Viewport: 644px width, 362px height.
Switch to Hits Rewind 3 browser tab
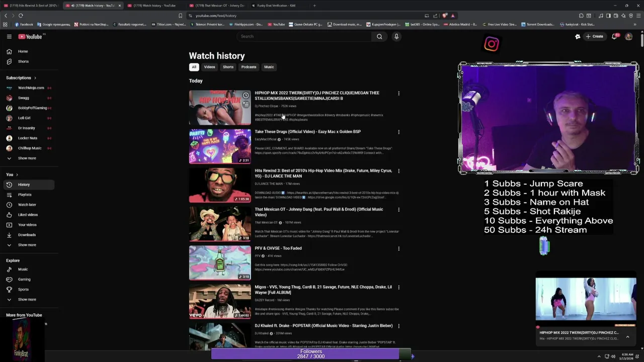click(30, 6)
